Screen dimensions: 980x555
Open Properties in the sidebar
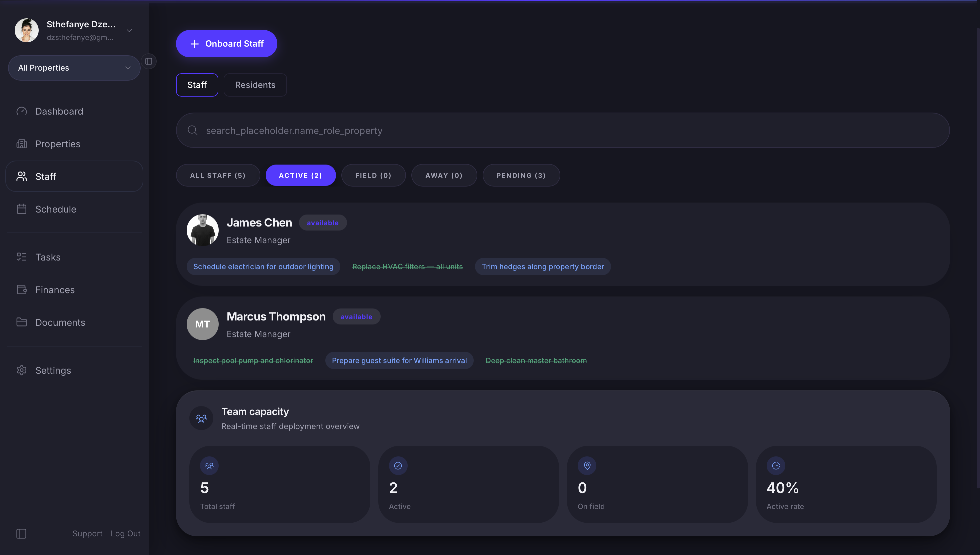point(74,144)
